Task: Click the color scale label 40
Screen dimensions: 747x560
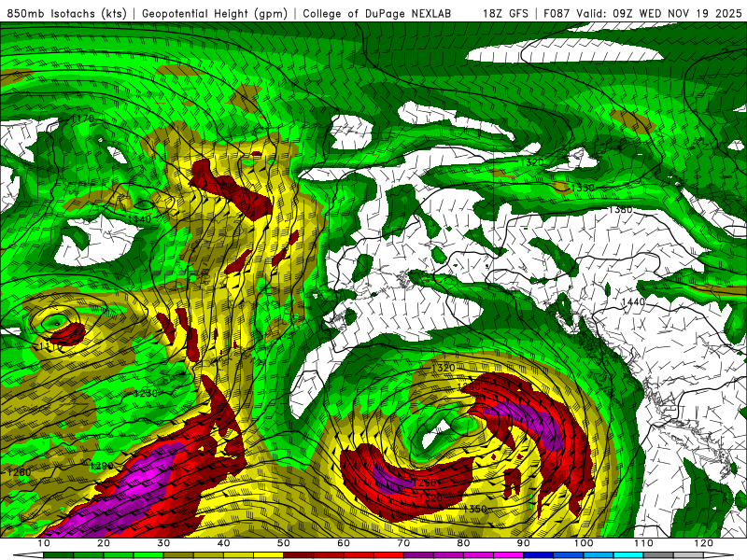Action: [x=223, y=543]
